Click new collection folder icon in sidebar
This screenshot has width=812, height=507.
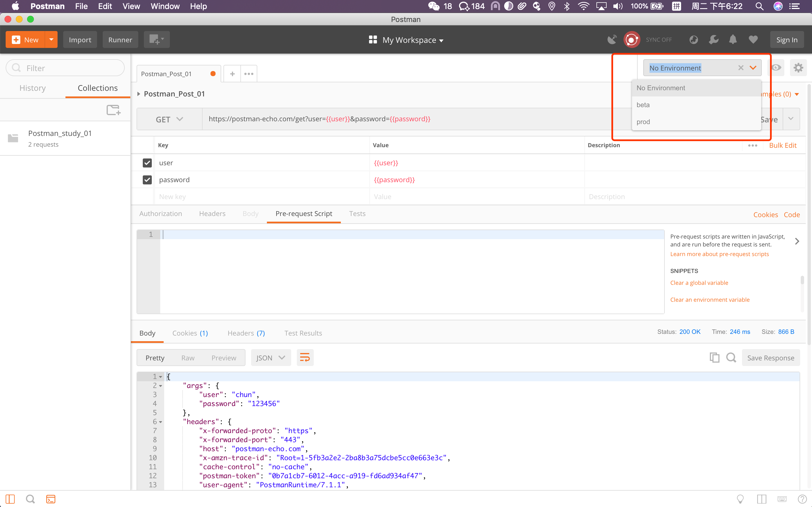[x=113, y=110]
